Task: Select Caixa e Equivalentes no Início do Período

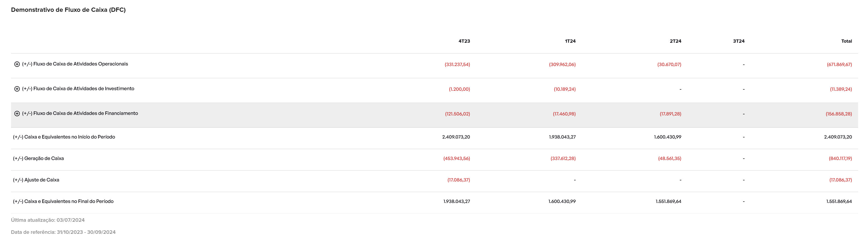Action: click(x=64, y=137)
